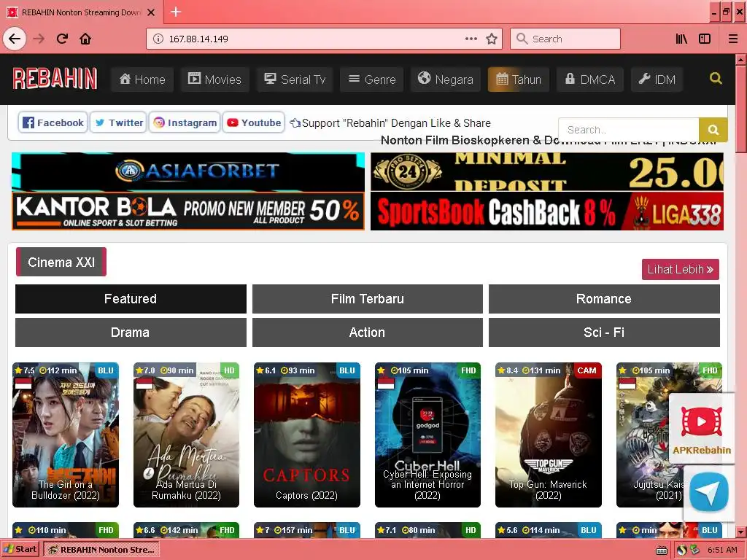Click the Lihat Lebih button
747x560 pixels.
[681, 270]
